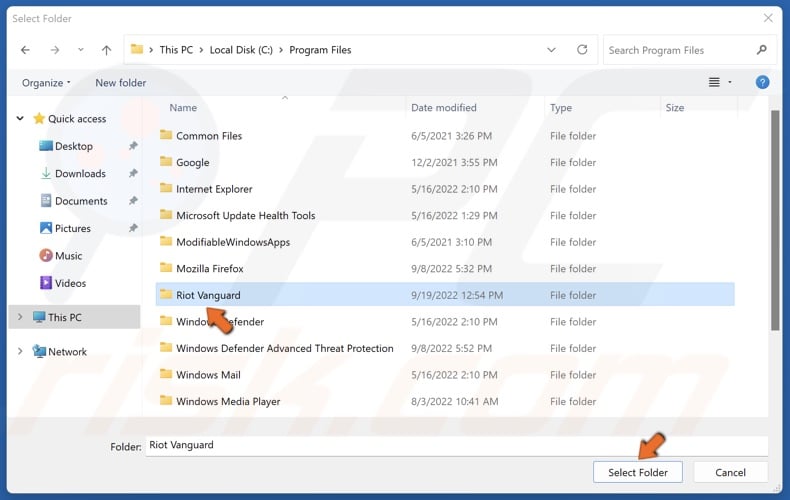Click the Internet Explorer folder icon
The image size is (790, 500).
pos(166,188)
